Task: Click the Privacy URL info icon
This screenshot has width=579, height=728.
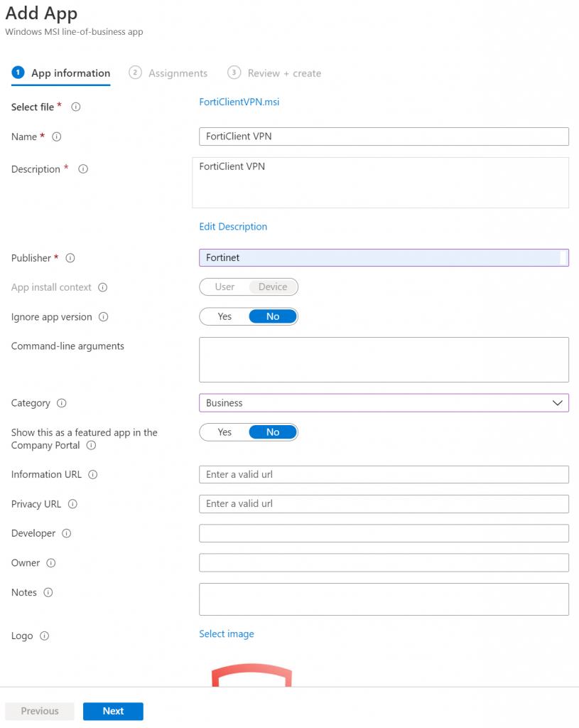Action: [x=73, y=504]
